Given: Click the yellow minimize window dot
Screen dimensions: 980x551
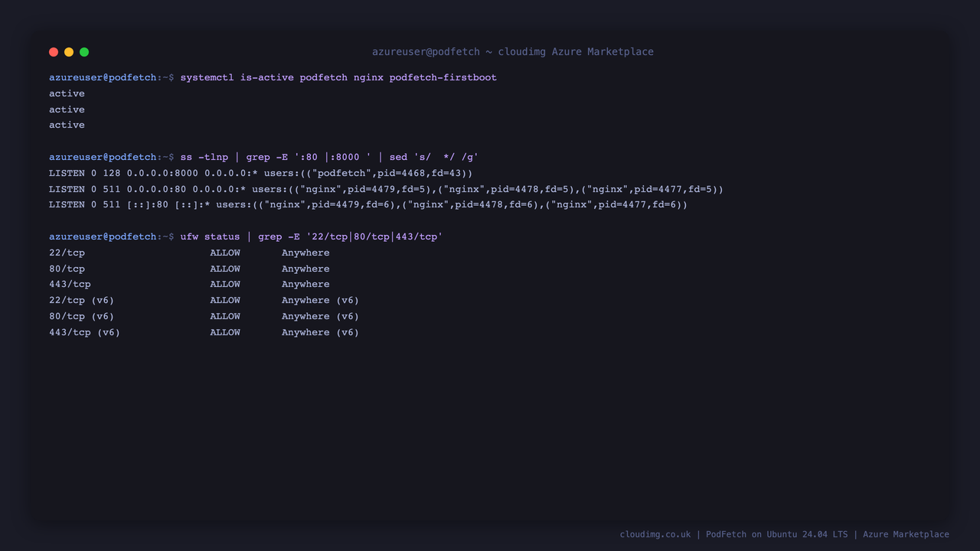Looking at the screenshot, I should point(69,52).
